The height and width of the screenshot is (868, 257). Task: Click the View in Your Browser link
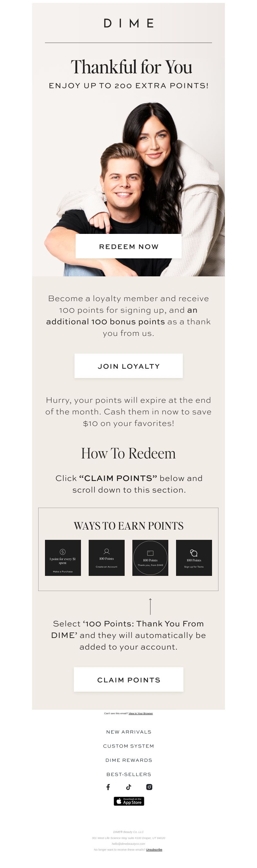click(141, 713)
